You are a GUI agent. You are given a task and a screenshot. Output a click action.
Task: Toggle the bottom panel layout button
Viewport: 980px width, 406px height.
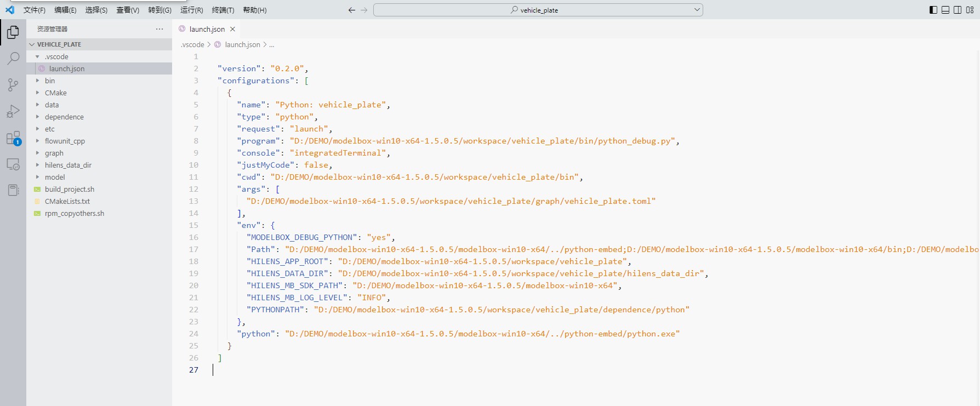pyautogui.click(x=945, y=10)
